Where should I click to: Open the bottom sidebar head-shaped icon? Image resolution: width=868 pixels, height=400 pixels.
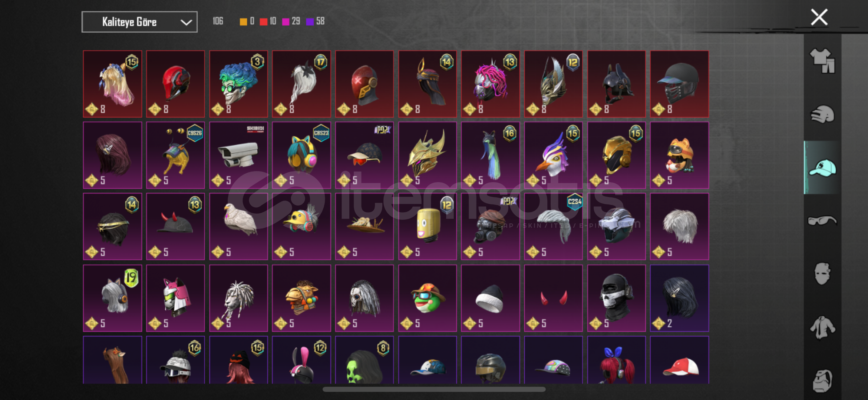(822, 380)
